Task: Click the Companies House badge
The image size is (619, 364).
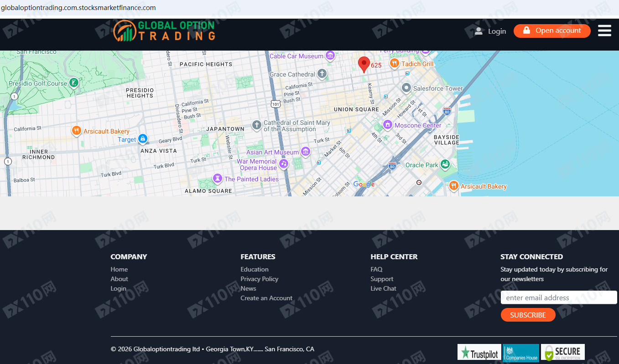Action: coord(520,352)
